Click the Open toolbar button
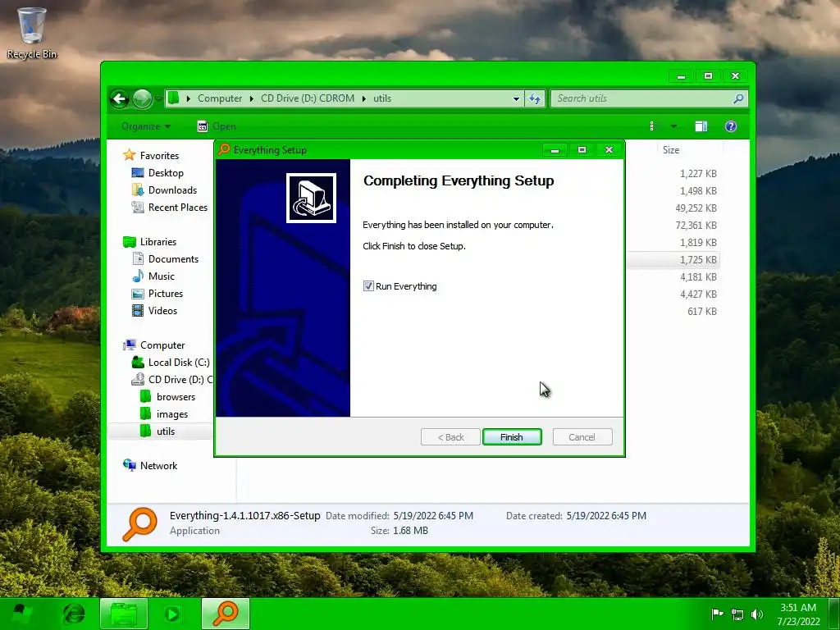Image resolution: width=840 pixels, height=630 pixels. click(217, 126)
